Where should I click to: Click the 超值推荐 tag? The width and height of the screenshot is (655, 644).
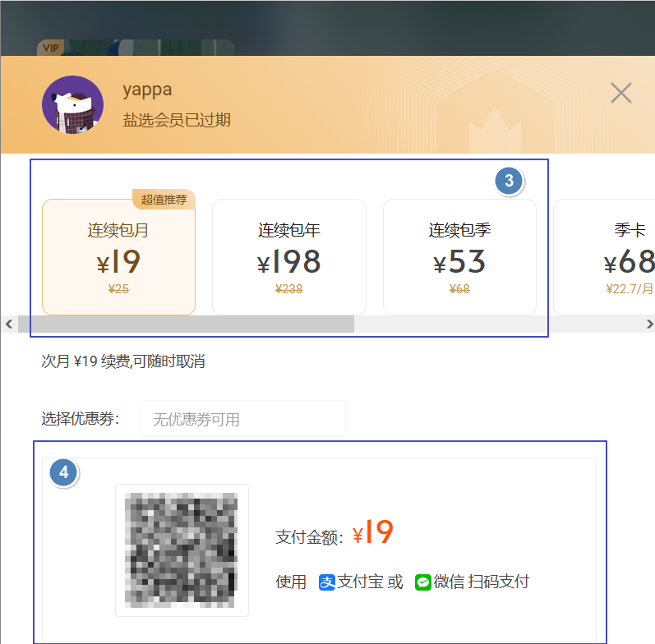click(164, 200)
